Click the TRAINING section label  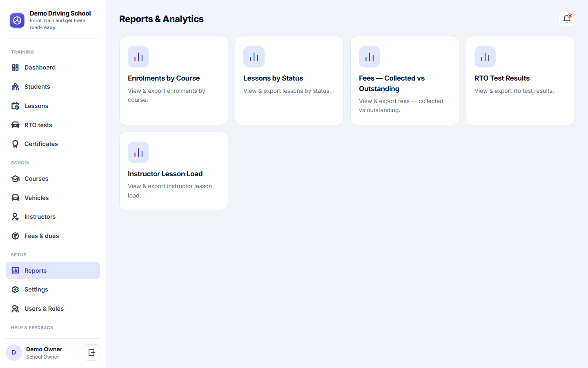pos(22,52)
